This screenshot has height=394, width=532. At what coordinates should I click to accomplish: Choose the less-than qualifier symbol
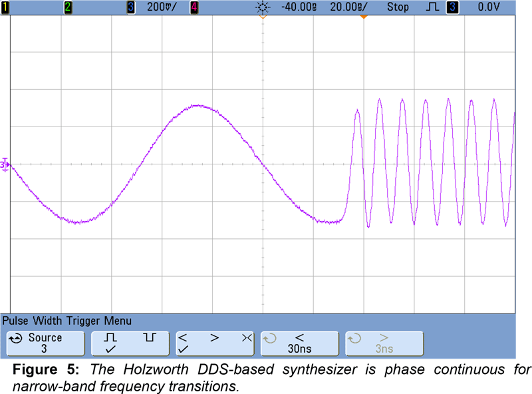point(182,337)
